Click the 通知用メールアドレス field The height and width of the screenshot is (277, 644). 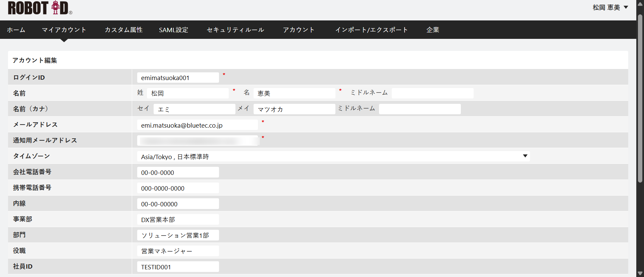point(197,141)
